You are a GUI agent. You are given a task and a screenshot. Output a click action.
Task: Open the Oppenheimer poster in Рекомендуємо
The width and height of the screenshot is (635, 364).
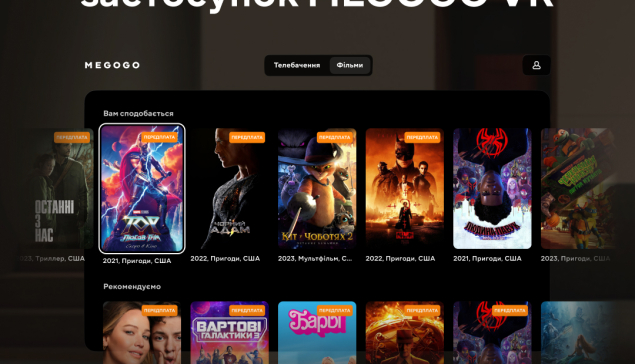pyautogui.click(x=405, y=332)
